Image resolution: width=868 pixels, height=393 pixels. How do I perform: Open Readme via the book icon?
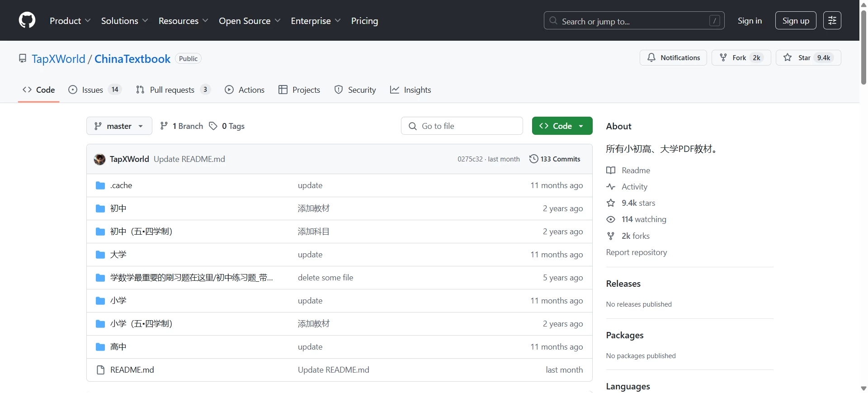[x=611, y=170]
